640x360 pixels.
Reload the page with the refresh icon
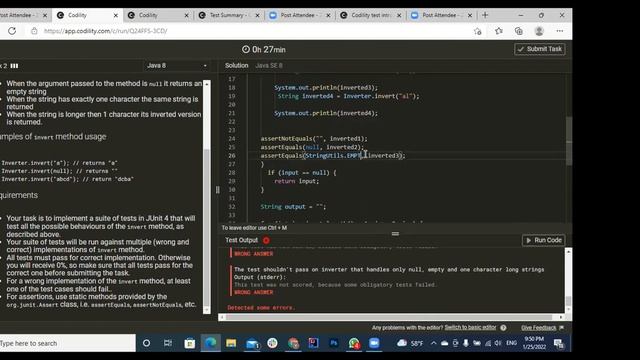[x=12, y=31]
